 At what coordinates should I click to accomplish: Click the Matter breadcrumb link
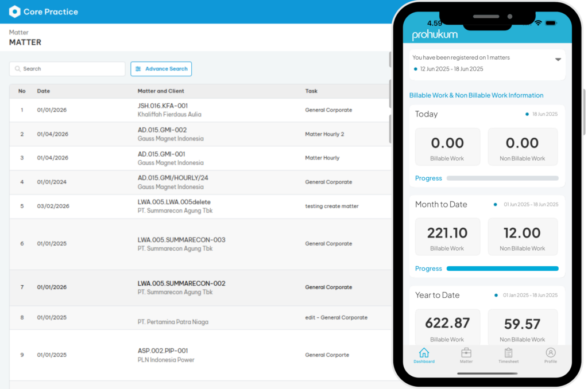click(x=19, y=33)
